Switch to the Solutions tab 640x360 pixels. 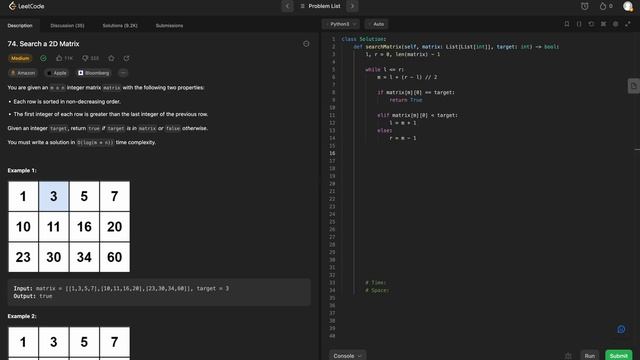pos(120,26)
